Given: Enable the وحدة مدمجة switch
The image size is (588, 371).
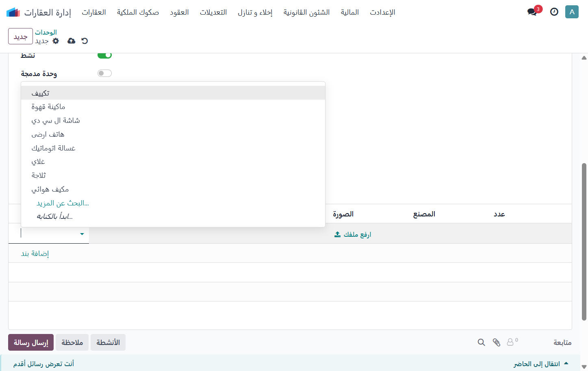Looking at the screenshot, I should [x=104, y=73].
